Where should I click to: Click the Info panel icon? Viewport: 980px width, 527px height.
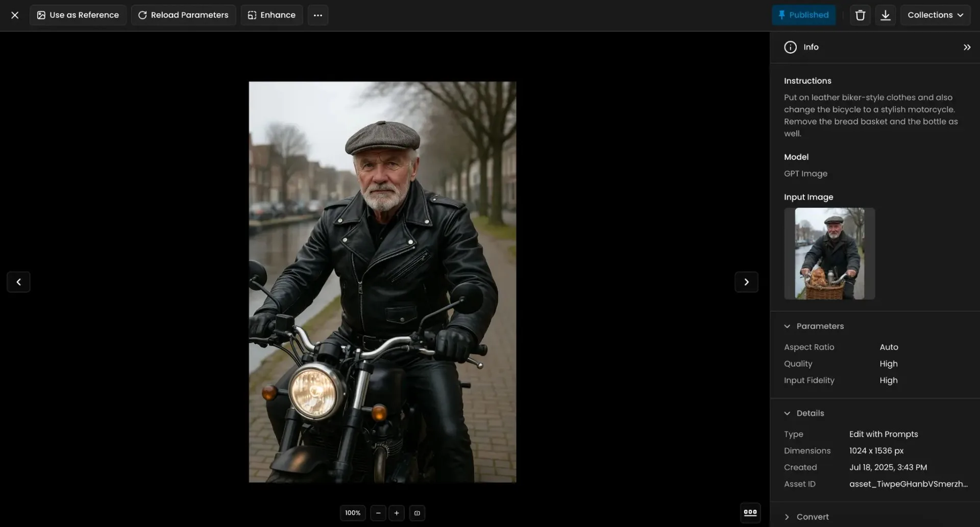coord(790,46)
